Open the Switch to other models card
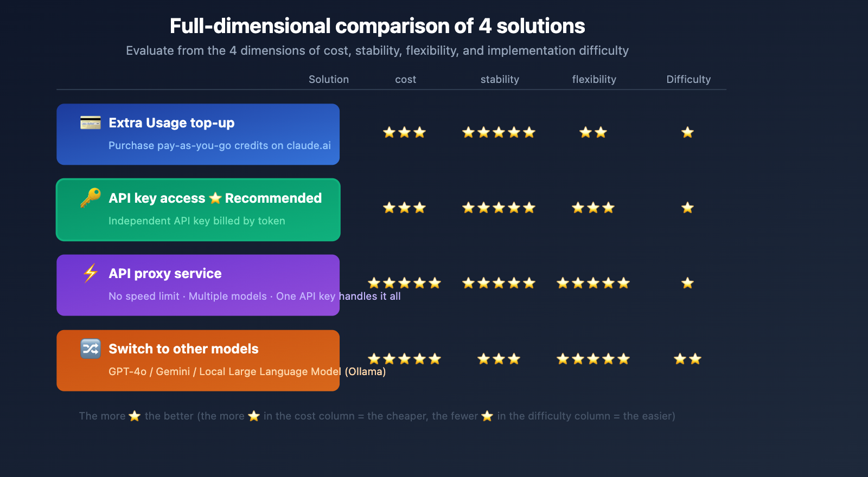Screen dimensions: 868x477 coord(198,360)
